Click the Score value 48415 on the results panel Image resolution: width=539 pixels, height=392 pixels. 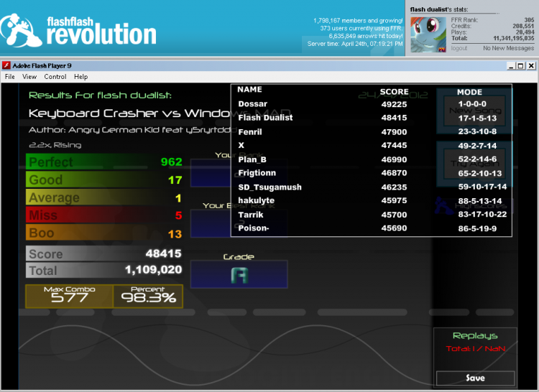pos(163,253)
